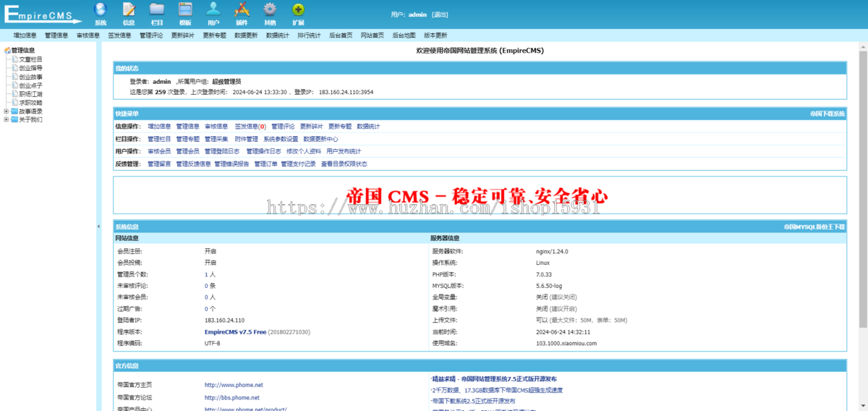Click the page icon beside 文章栏目

point(14,59)
